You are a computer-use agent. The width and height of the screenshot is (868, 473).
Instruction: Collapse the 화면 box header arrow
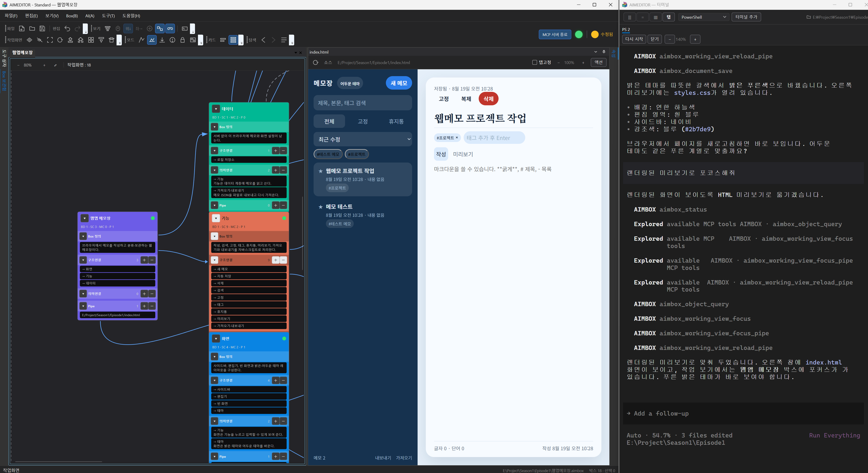[216, 339]
